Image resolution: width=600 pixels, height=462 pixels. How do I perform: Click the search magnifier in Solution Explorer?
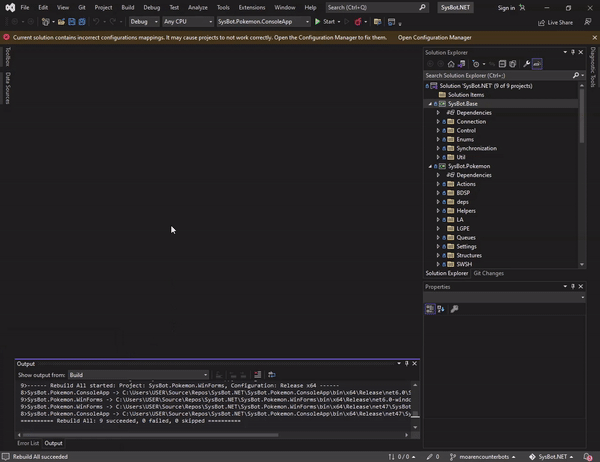click(576, 75)
